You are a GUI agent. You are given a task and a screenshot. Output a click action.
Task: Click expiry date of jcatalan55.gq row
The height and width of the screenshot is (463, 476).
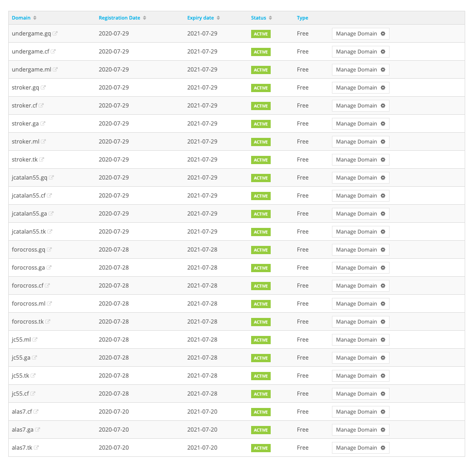tap(202, 177)
